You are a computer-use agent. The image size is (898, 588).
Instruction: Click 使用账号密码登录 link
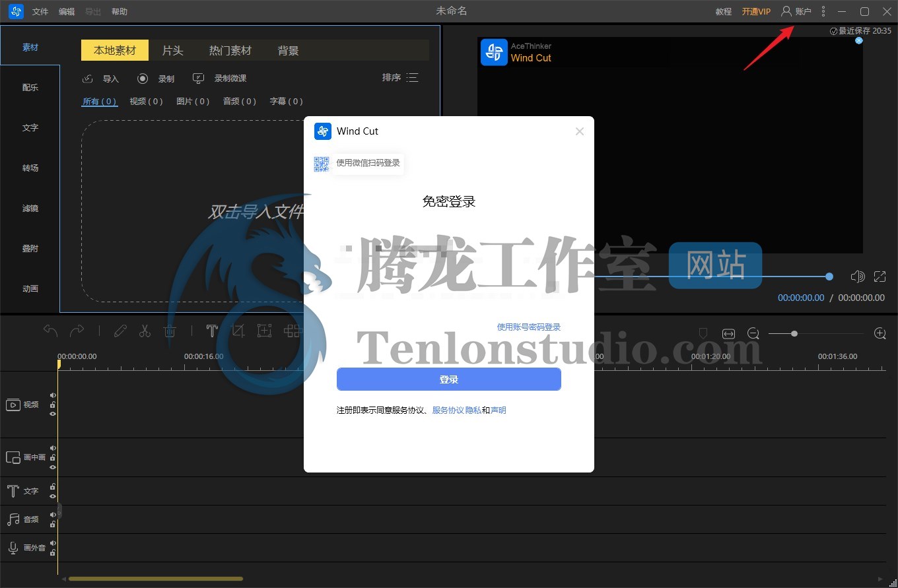point(529,327)
